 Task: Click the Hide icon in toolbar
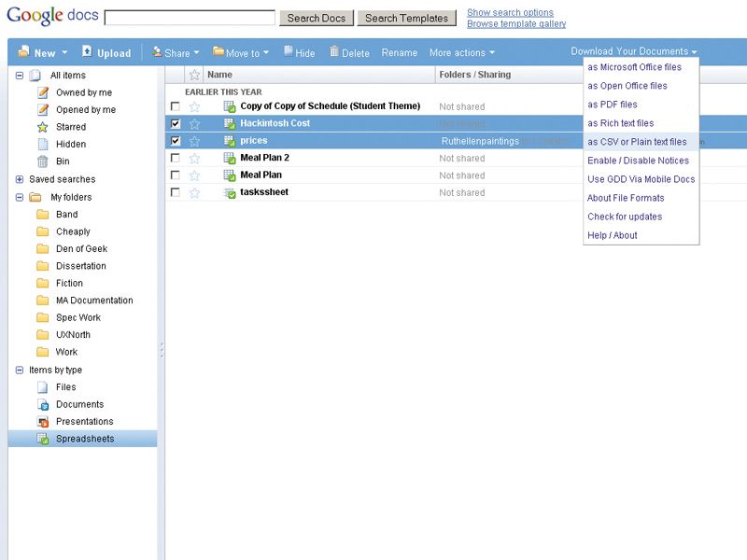(289, 51)
